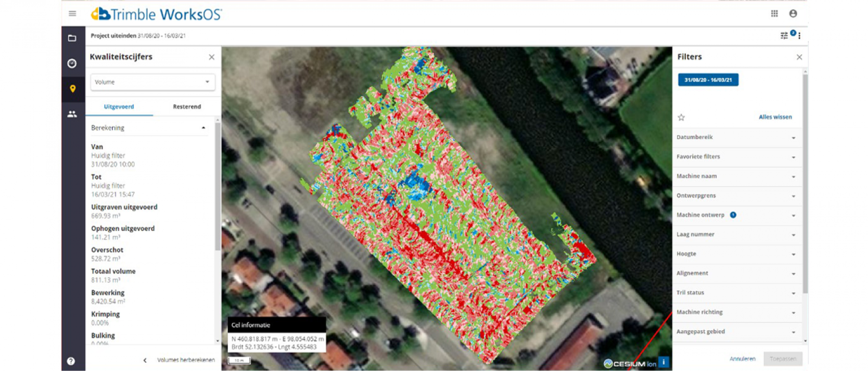This screenshot has width=868, height=371.
Task: Open the projects folder icon in sidebar
Action: pyautogui.click(x=73, y=38)
